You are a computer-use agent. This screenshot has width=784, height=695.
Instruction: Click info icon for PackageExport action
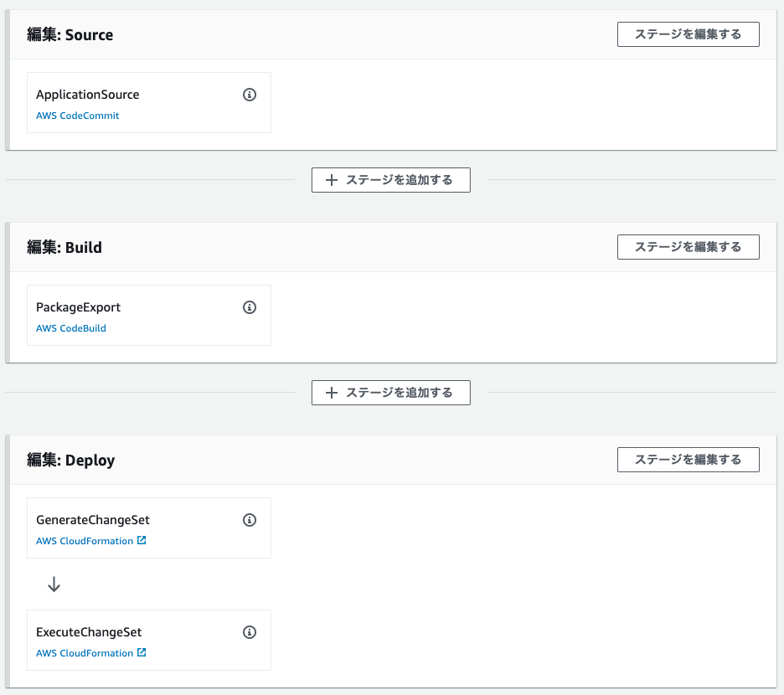tap(250, 307)
